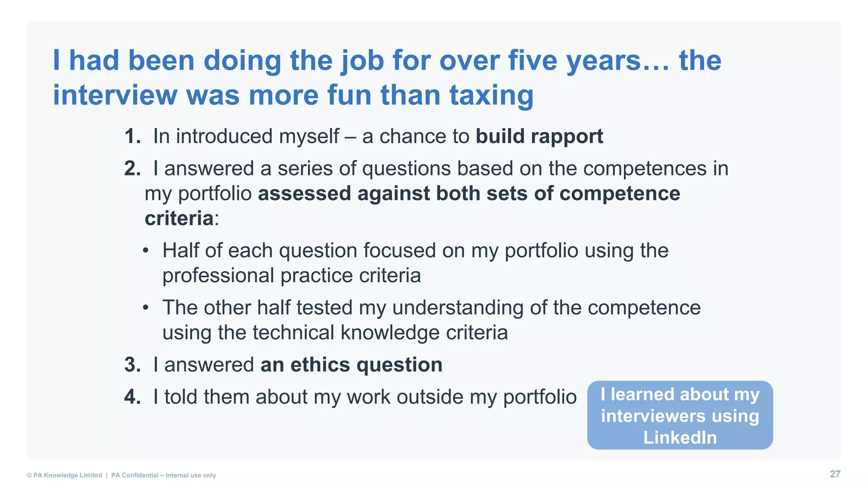Click the page number 27

click(x=835, y=474)
